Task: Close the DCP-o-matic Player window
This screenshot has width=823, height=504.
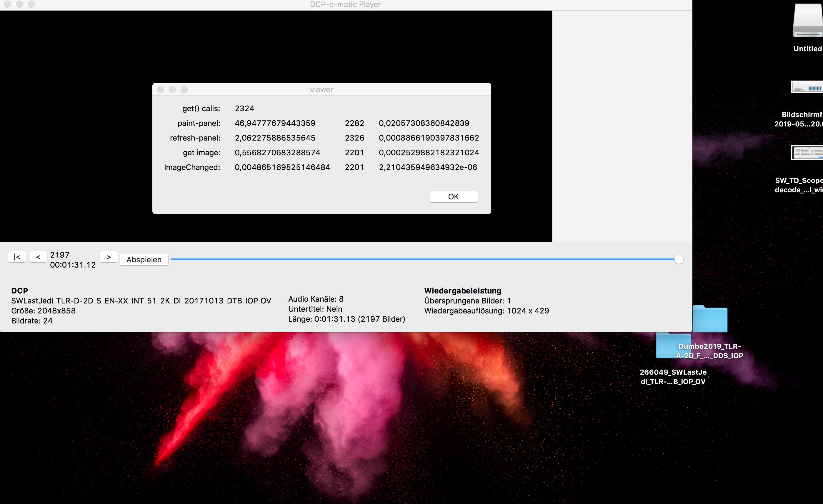Action: point(8,4)
